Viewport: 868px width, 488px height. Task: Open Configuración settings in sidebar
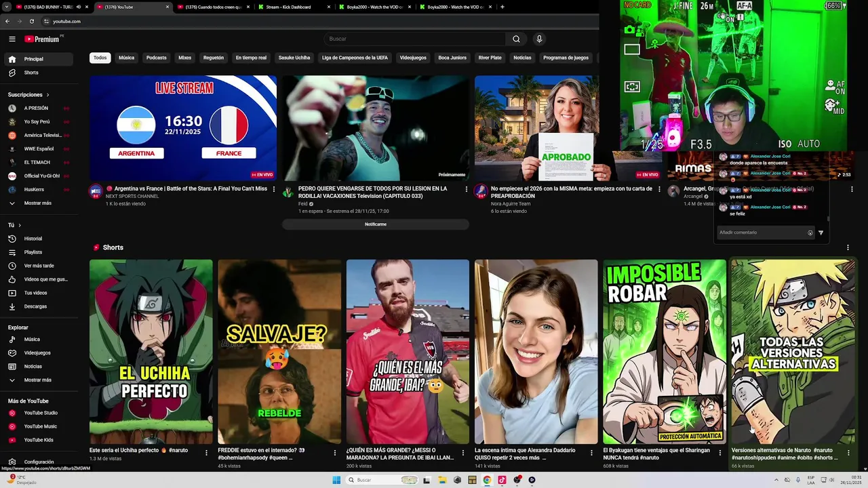39,462
